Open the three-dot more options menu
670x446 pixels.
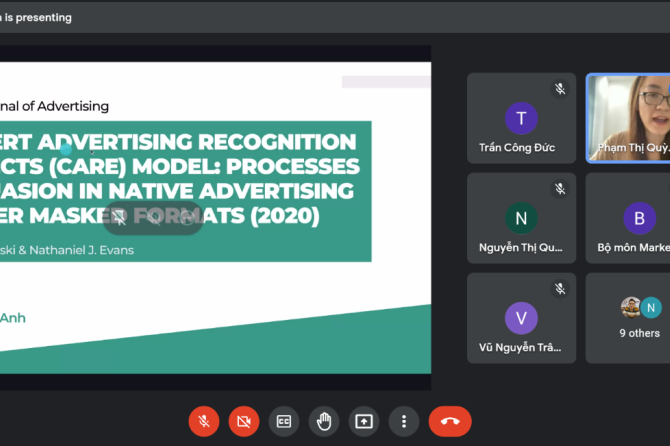(403, 421)
